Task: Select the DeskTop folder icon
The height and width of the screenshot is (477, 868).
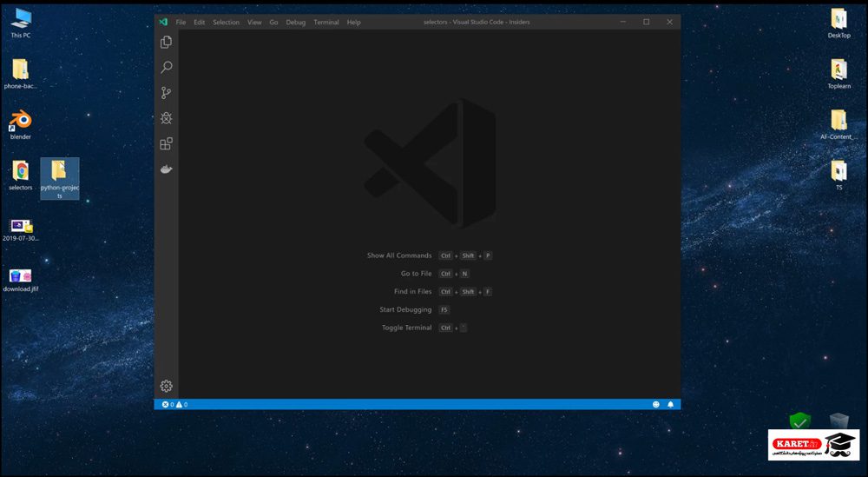Action: click(838, 23)
